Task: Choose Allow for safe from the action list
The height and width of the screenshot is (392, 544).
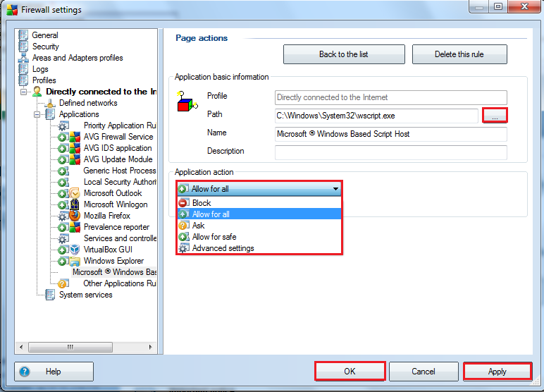Action: tap(259, 237)
